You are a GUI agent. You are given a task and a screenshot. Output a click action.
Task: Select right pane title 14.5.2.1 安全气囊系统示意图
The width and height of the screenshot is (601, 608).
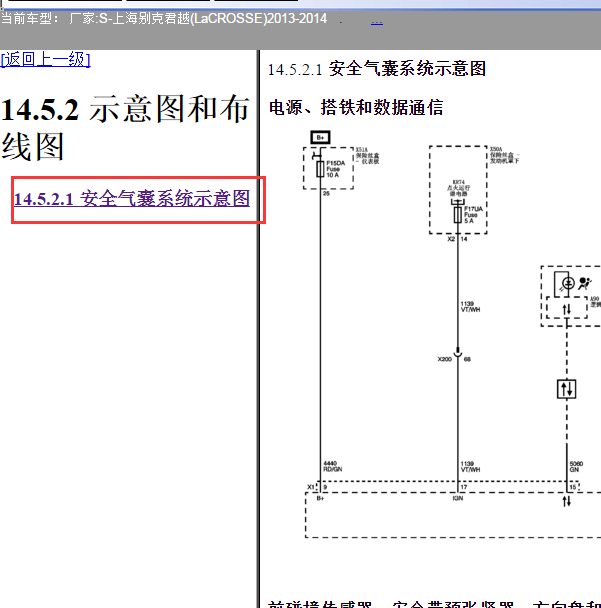point(377,69)
